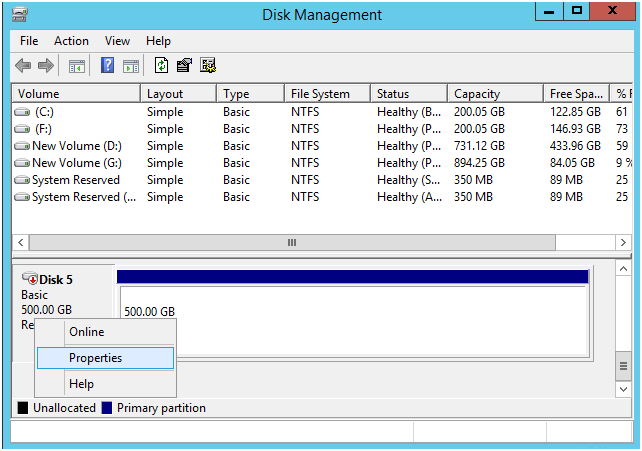This screenshot has height=451, width=642.
Task: Click the Disk 5 offline disk icon
Action: coord(30,278)
